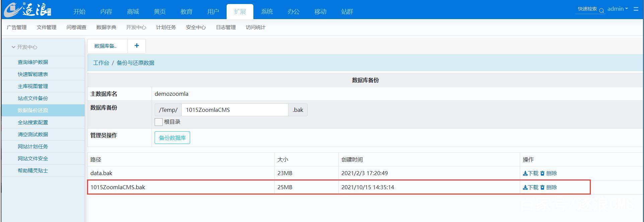The image size is (644, 222).
Task: Go to 数据字典 submenu
Action: tap(106, 27)
